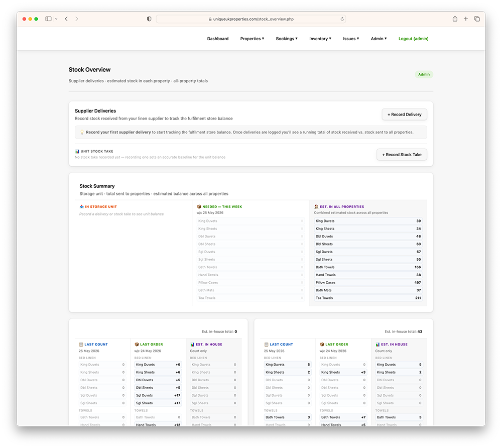Image resolution: width=502 pixels, height=448 pixels.
Task: Open the Share icon in Safari toolbar
Action: click(455, 19)
